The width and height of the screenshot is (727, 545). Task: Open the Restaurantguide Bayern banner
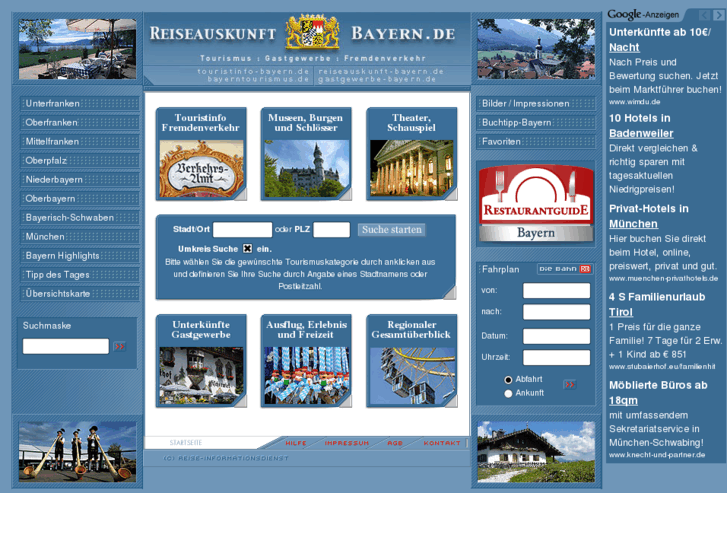(x=536, y=204)
